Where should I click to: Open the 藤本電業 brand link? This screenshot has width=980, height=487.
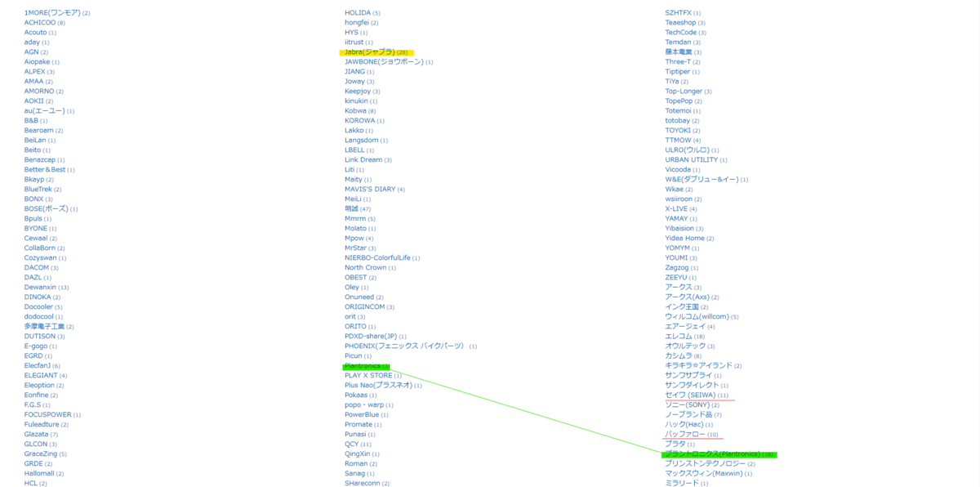(x=679, y=52)
